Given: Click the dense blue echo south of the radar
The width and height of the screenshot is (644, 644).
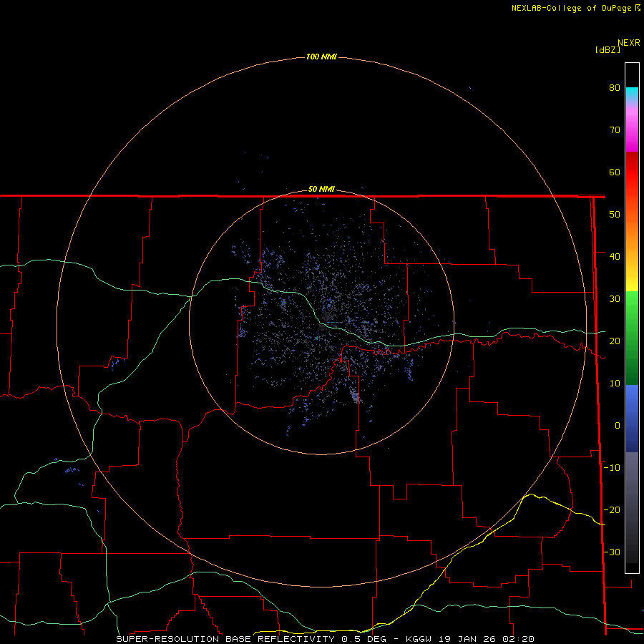Looking at the screenshot, I should point(355,396).
